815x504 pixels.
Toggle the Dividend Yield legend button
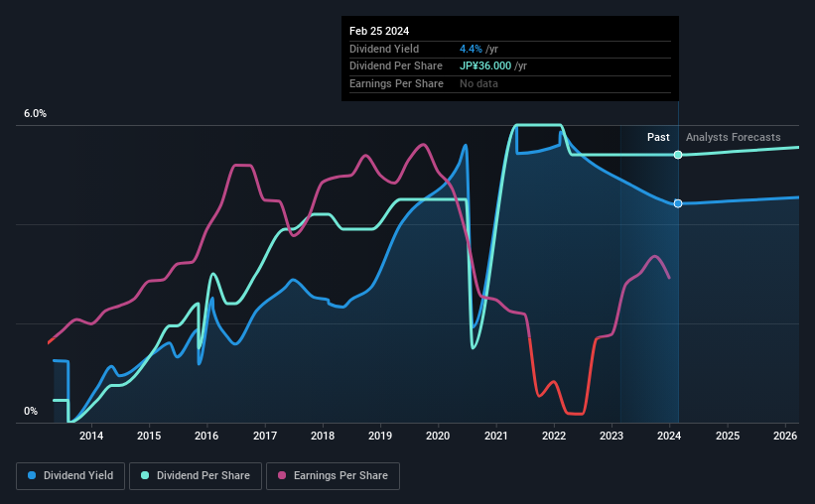(70, 476)
